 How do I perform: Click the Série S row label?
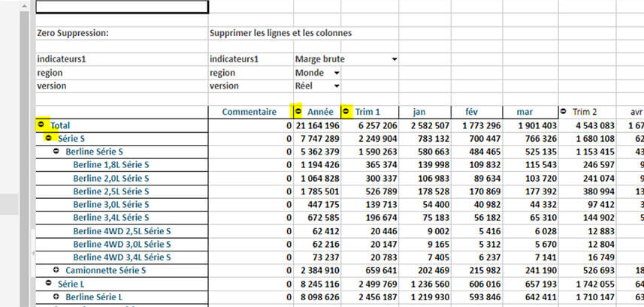pyautogui.click(x=71, y=139)
